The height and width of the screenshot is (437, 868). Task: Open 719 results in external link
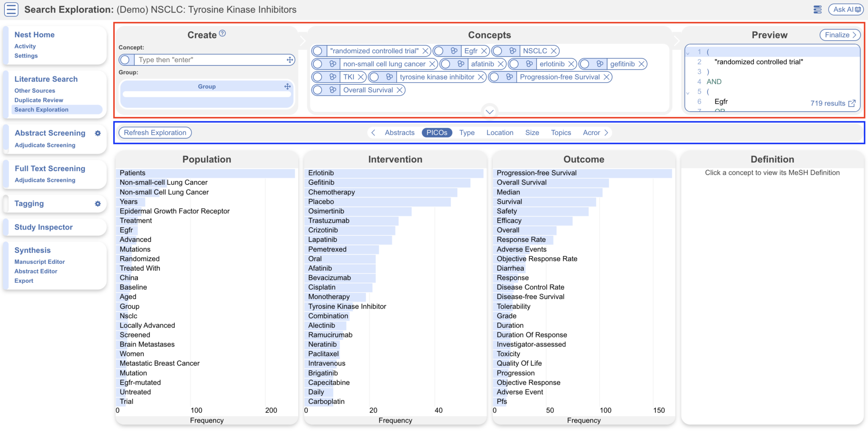point(852,103)
